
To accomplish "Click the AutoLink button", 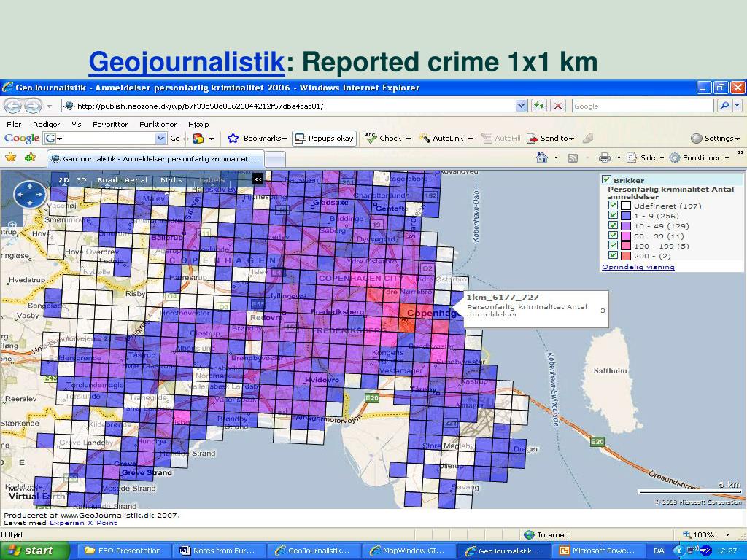I will pos(446,138).
